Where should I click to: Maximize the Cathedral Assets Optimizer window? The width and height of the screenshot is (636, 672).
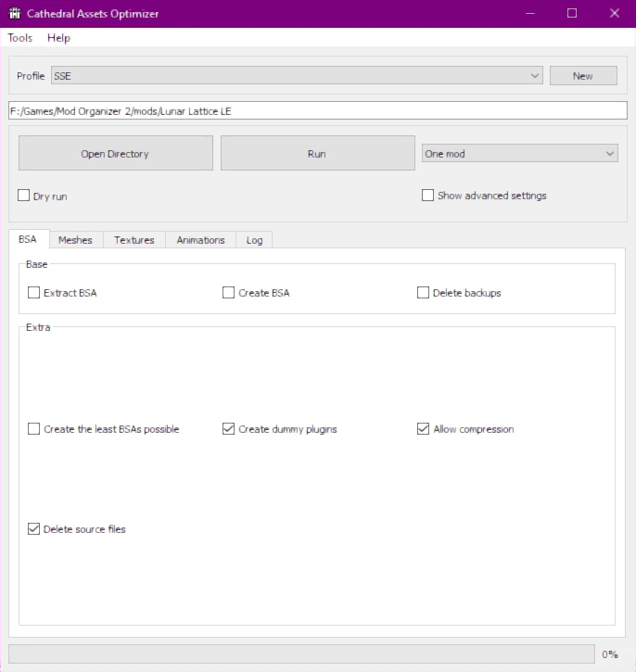(572, 13)
